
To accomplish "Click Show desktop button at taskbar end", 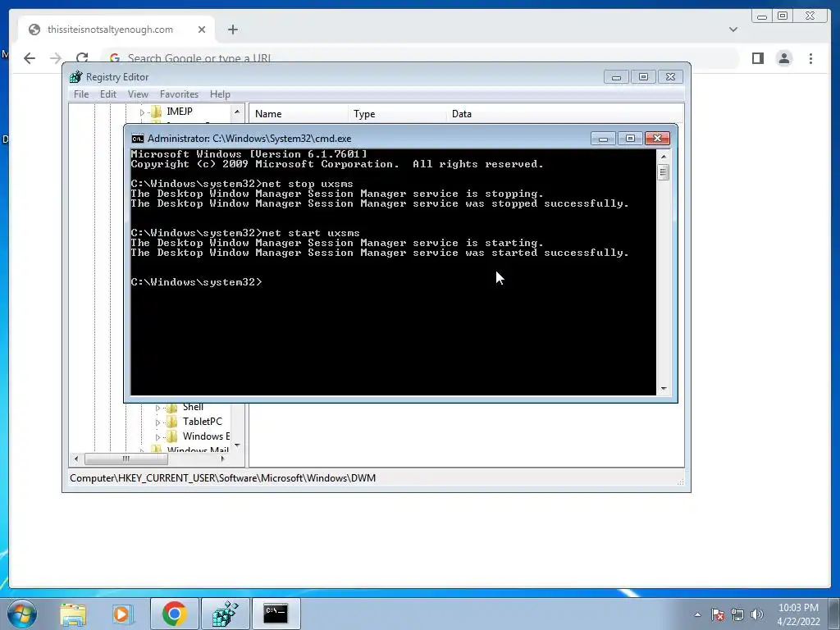I will click(835, 614).
